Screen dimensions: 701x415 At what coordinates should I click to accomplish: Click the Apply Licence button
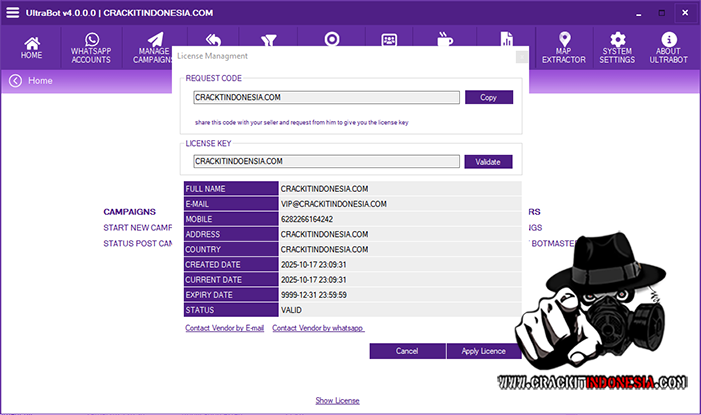tap(483, 351)
